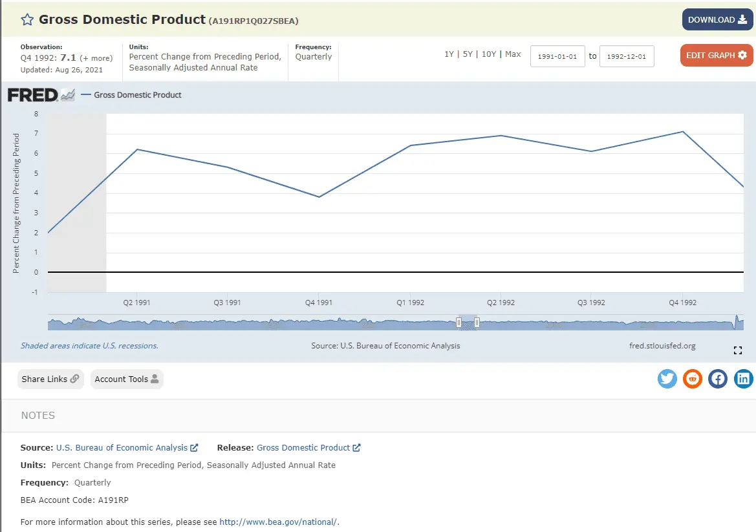756x532 pixels.
Task: Open the Edit Graph panel
Action: pyautogui.click(x=716, y=56)
